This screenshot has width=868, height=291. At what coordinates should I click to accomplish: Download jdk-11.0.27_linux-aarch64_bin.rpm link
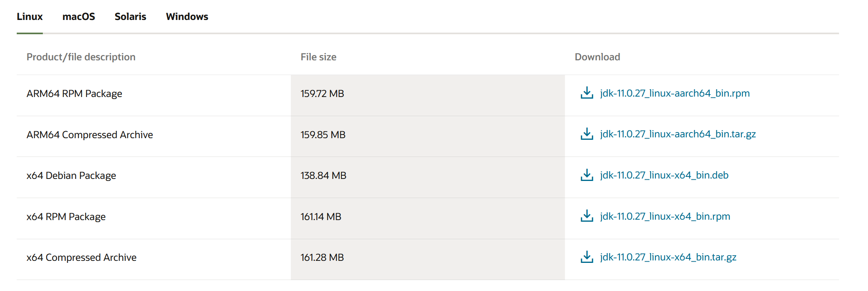[x=675, y=93]
